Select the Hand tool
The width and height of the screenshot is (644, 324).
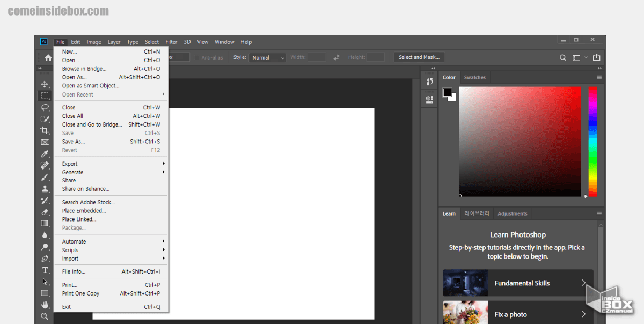coord(45,305)
